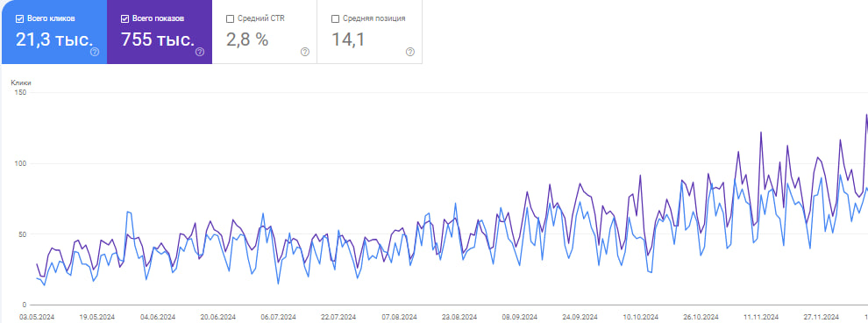Viewport: 868px width, 323px height.
Task: Click the 150 y-axis label
Action: [21, 93]
